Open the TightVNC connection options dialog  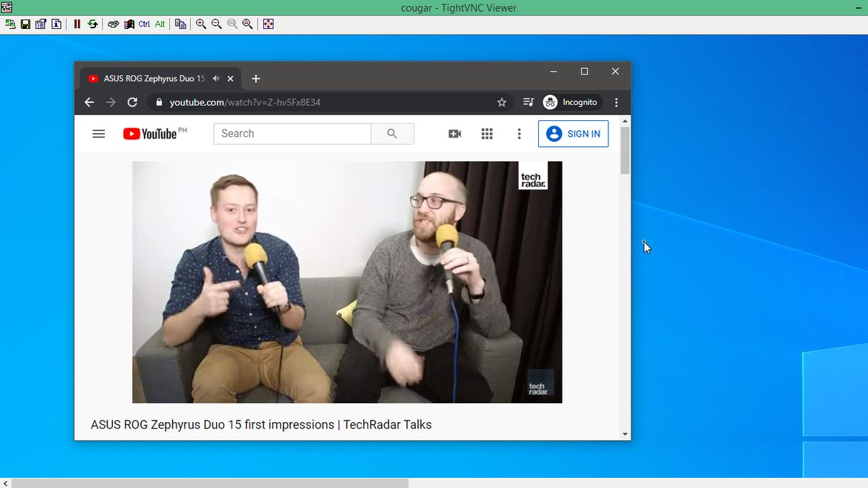pyautogui.click(x=41, y=24)
